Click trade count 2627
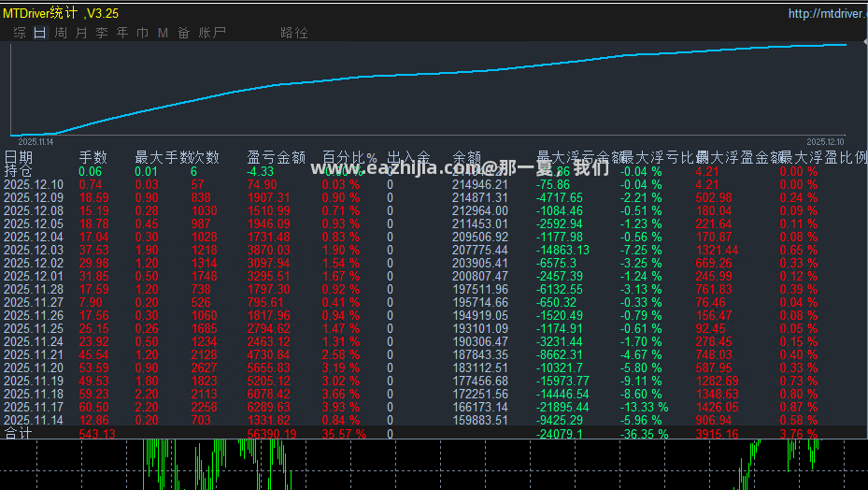Screen dimensions: 868x490 [x=205, y=368]
